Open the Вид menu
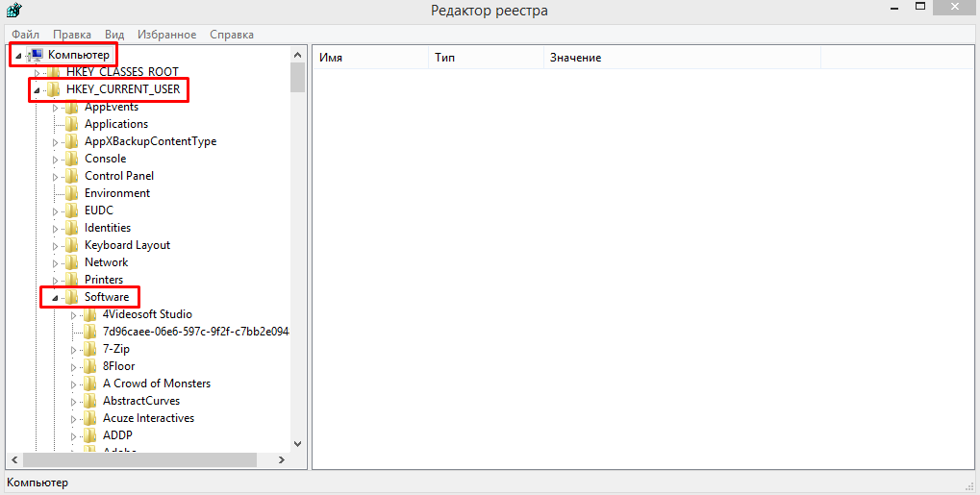980x495 pixels. tap(114, 35)
